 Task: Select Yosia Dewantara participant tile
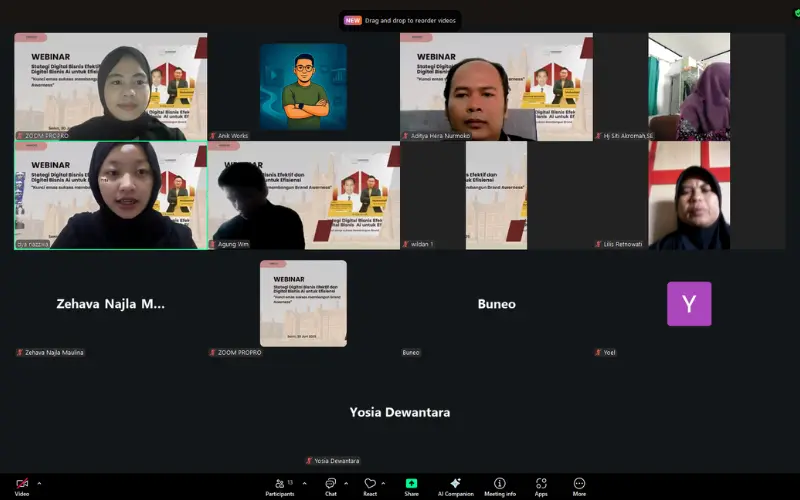point(399,412)
